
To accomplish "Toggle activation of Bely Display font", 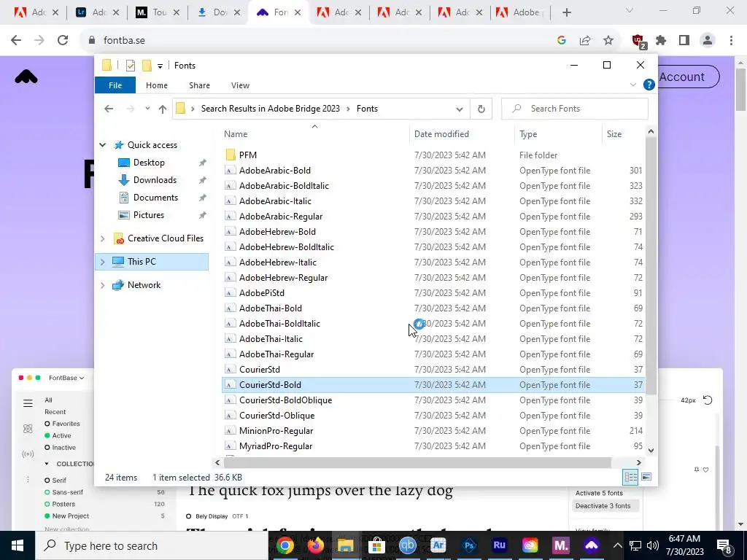I will [189, 516].
